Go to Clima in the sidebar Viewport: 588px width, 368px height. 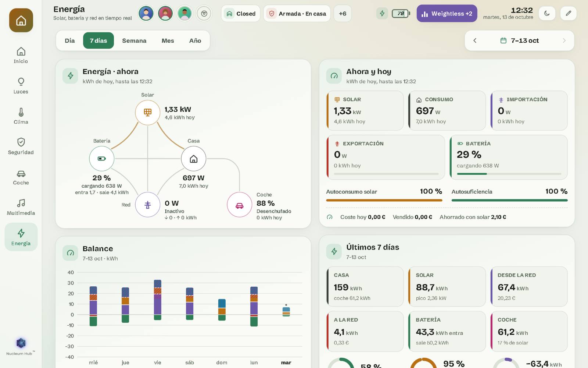click(21, 116)
